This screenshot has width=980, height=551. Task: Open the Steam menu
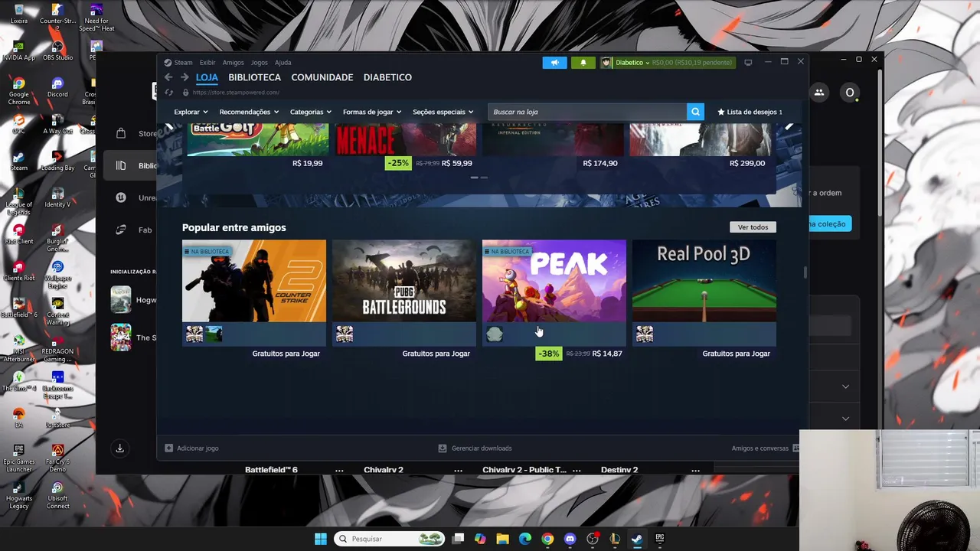pos(183,63)
